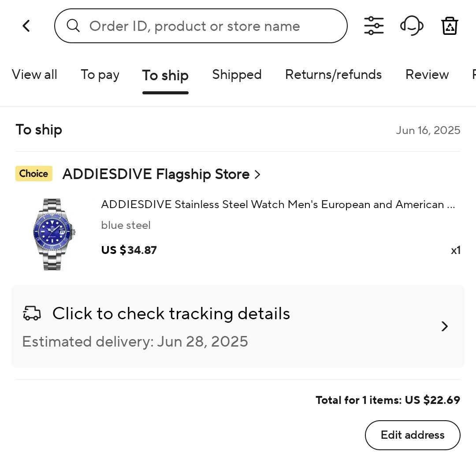The height and width of the screenshot is (463, 476).
Task: Focus the Order ID search field
Action: pyautogui.click(x=201, y=26)
